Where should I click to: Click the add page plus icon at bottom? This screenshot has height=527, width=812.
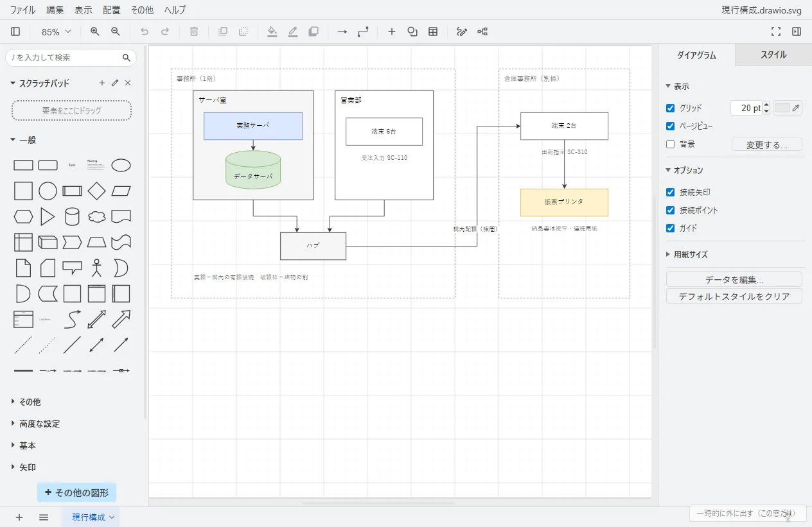19,517
